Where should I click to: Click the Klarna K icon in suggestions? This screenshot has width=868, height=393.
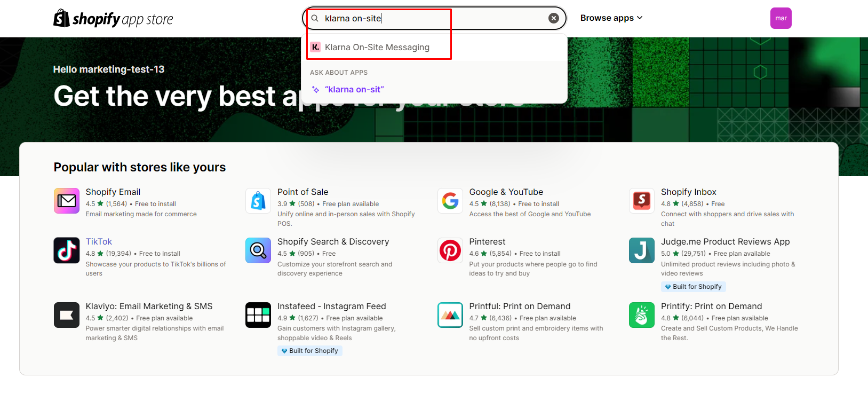[x=315, y=47]
